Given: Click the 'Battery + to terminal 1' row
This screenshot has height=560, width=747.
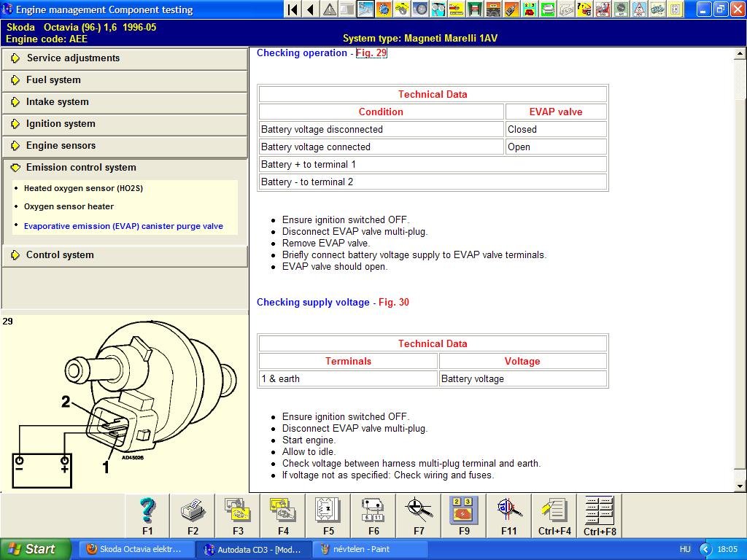Looking at the screenshot, I should (433, 165).
